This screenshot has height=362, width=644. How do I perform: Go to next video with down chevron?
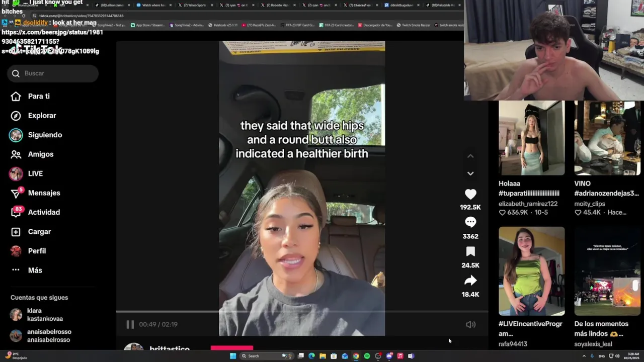470,173
